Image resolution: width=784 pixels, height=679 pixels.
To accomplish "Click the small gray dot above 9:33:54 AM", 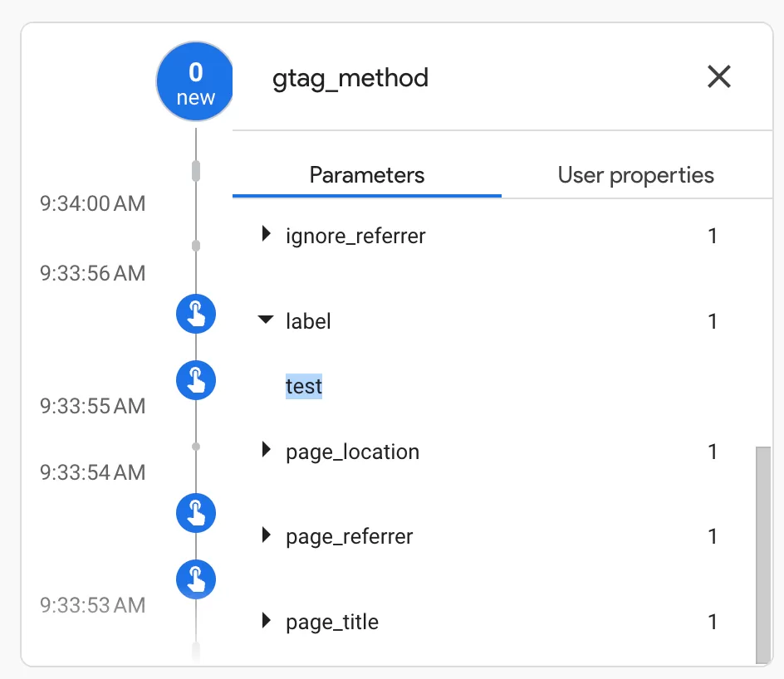I will click(x=196, y=447).
